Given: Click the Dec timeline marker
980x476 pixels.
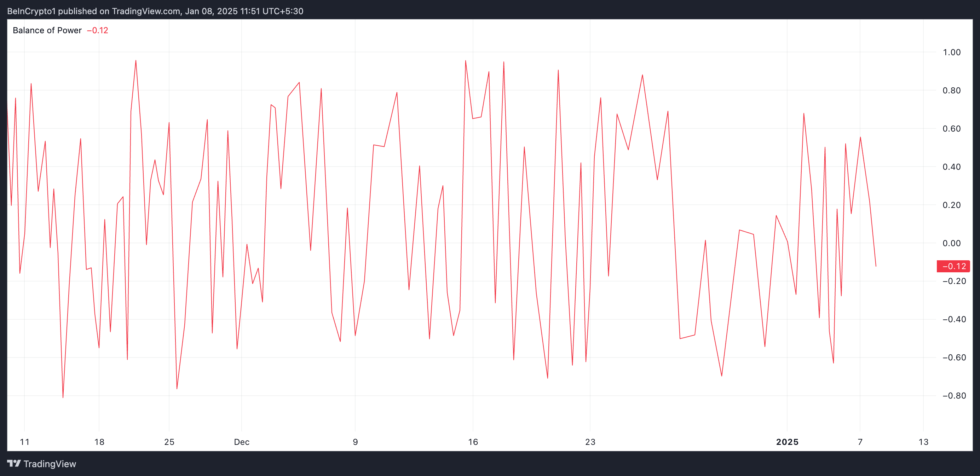Looking at the screenshot, I should (242, 442).
